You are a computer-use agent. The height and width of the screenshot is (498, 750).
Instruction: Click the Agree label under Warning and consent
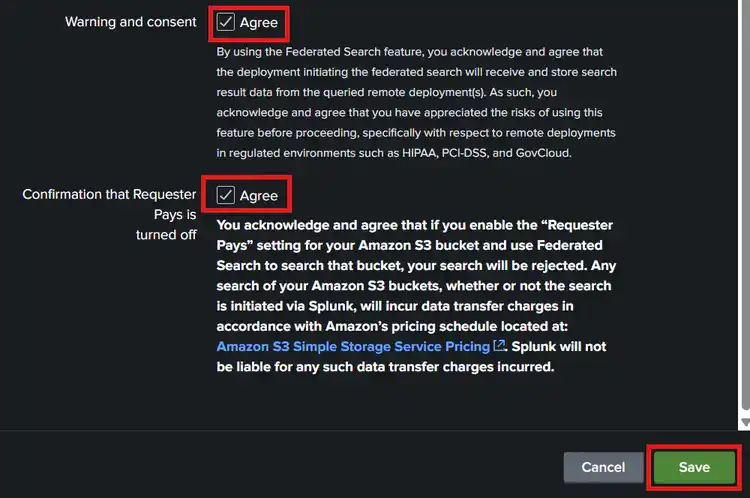pyautogui.click(x=259, y=22)
